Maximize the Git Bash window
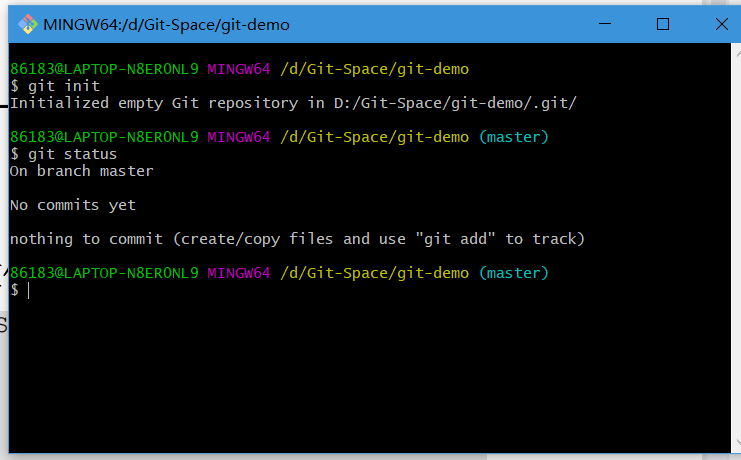The width and height of the screenshot is (741, 460). 662,24
